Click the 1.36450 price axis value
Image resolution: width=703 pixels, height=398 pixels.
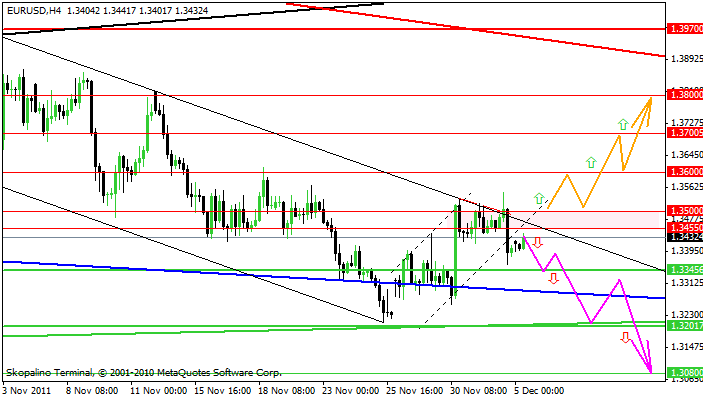(687, 155)
